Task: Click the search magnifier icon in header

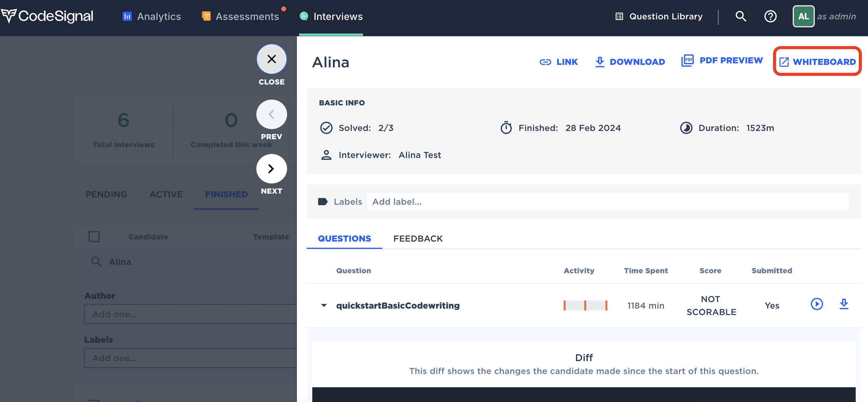Action: [741, 16]
